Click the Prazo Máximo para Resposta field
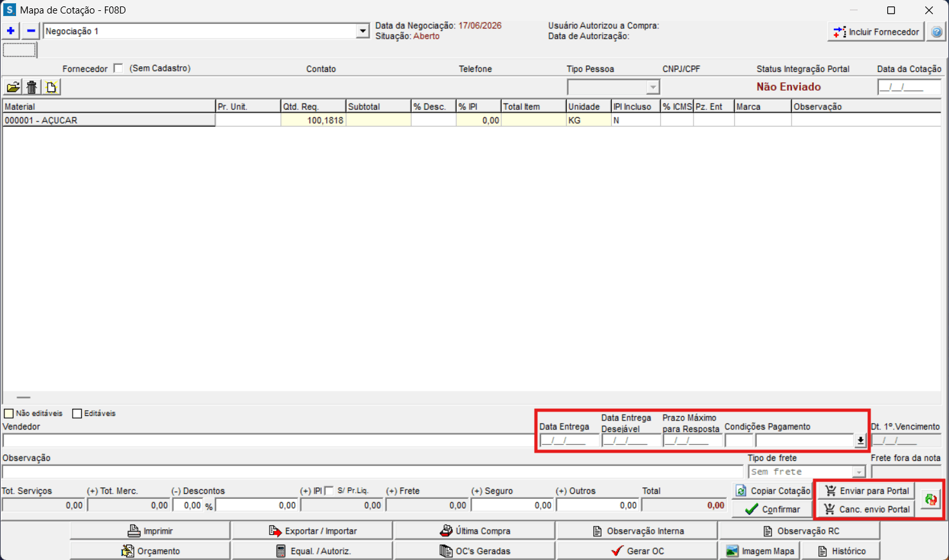This screenshot has width=949, height=560. (x=693, y=440)
